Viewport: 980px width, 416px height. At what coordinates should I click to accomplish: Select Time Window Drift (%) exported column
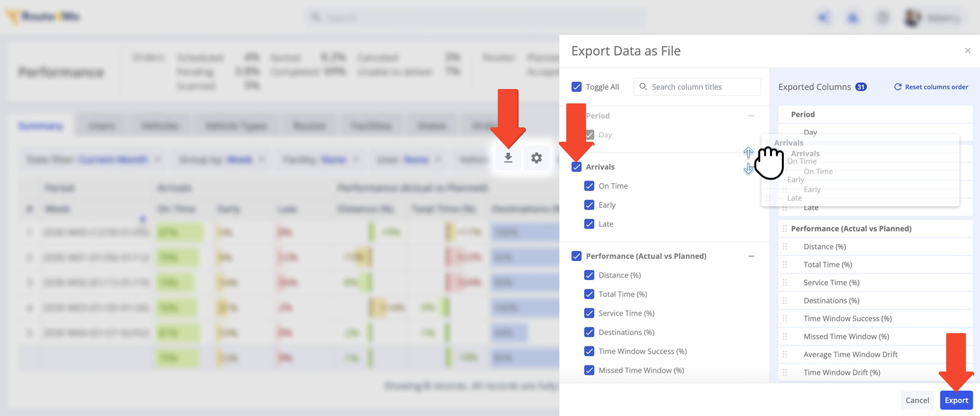876,372
